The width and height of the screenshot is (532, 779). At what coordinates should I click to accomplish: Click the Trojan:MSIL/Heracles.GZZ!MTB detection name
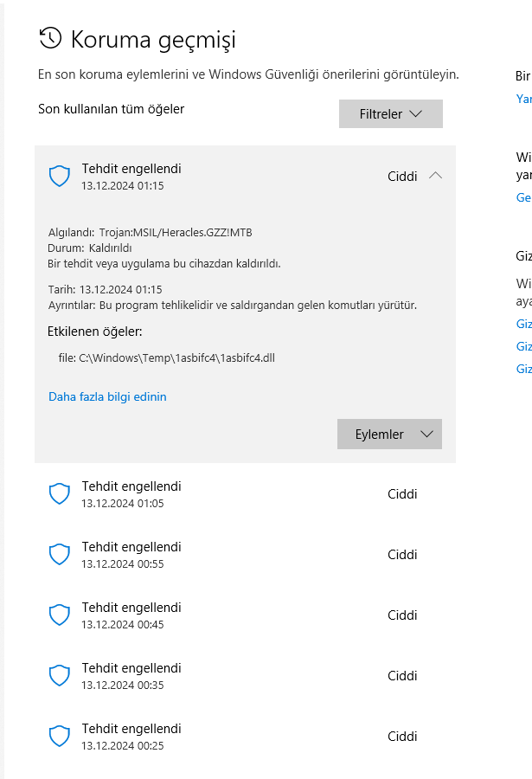pos(176,232)
